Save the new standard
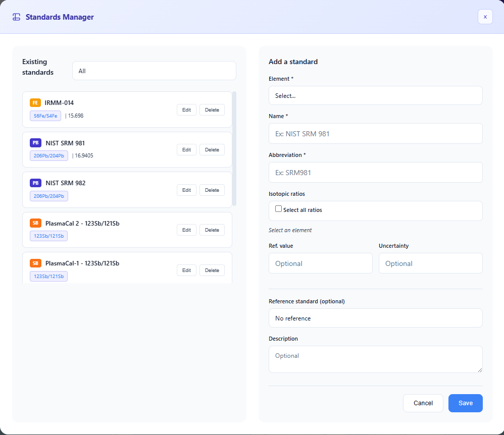This screenshot has width=504, height=435. [465, 403]
